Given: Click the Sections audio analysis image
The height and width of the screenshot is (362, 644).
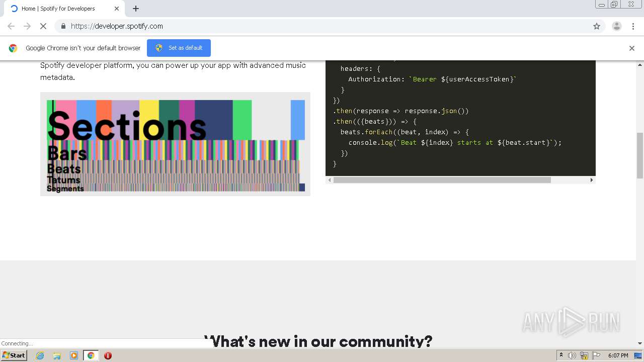Looking at the screenshot, I should click(175, 144).
